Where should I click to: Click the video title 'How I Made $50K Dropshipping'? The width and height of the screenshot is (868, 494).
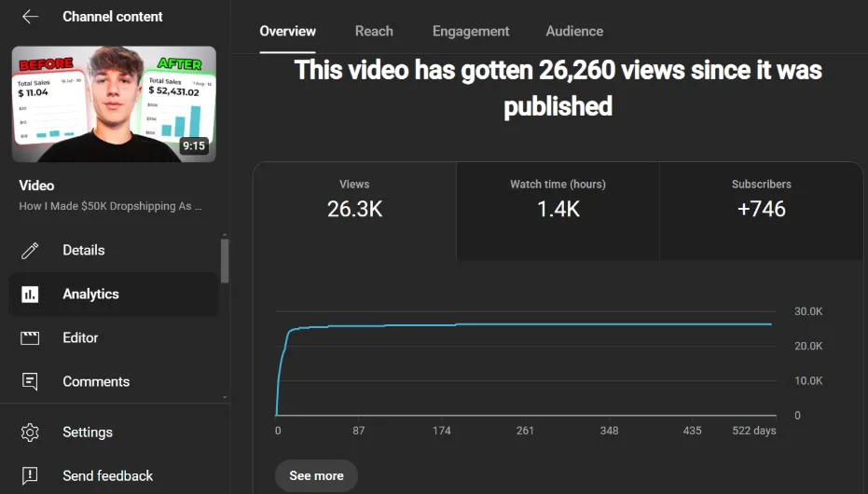click(110, 206)
